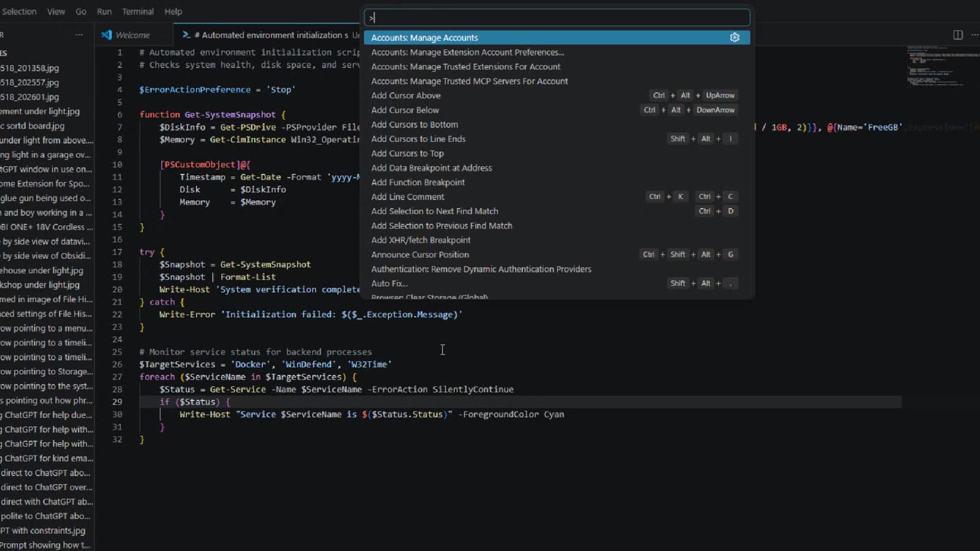This screenshot has height=551, width=980.
Task: Run Add Cursors to Top command
Action: [557, 153]
